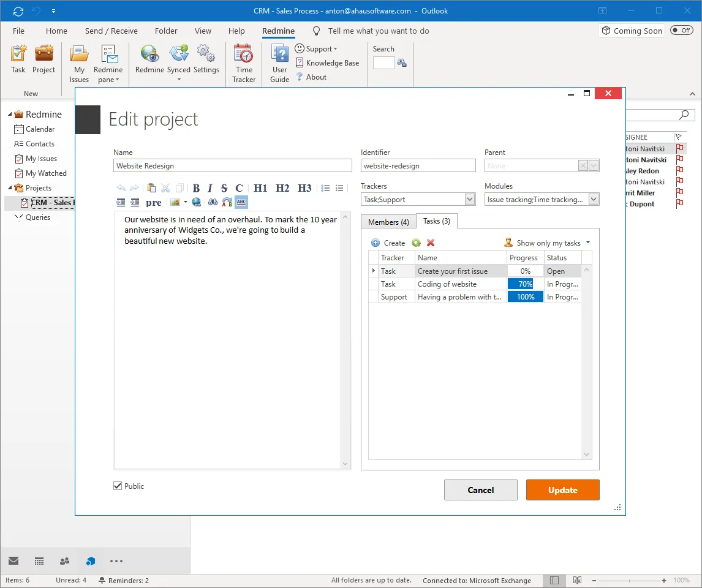Expand the Show only my tasks menu
This screenshot has width=702, height=588.
[x=588, y=243]
